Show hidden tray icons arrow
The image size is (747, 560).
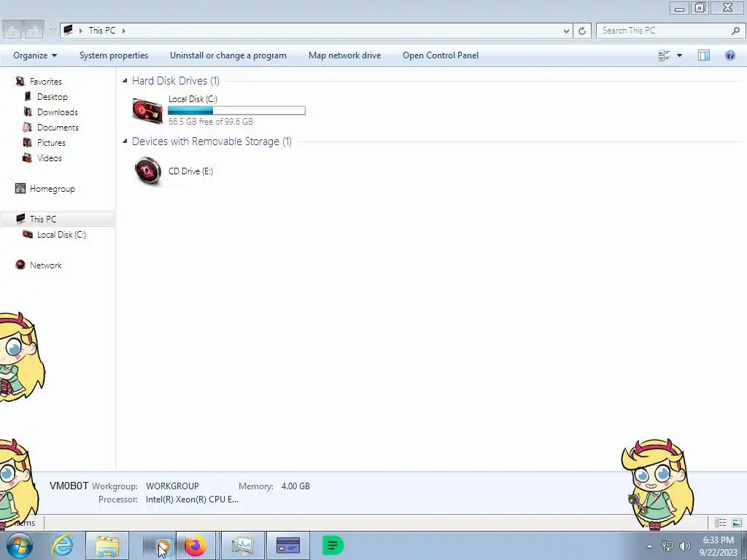pyautogui.click(x=649, y=546)
